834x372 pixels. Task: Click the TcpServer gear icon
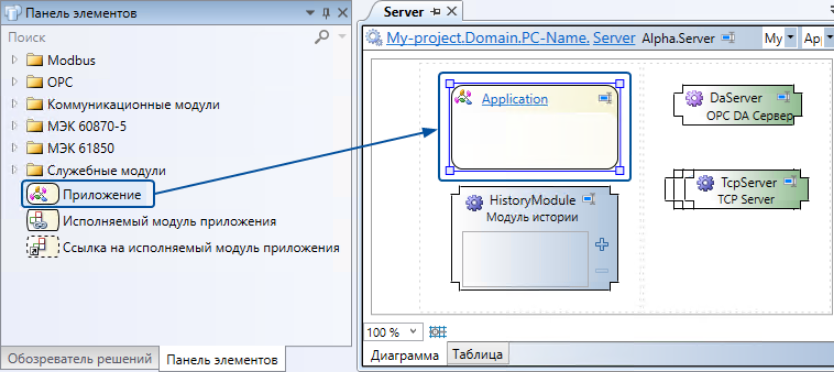coord(705,183)
